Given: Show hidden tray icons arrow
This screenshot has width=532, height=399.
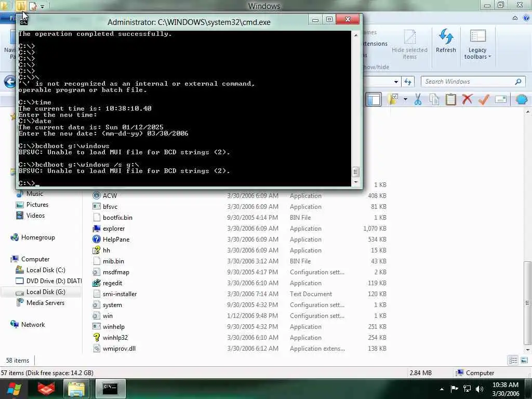Looking at the screenshot, I should 442,389.
